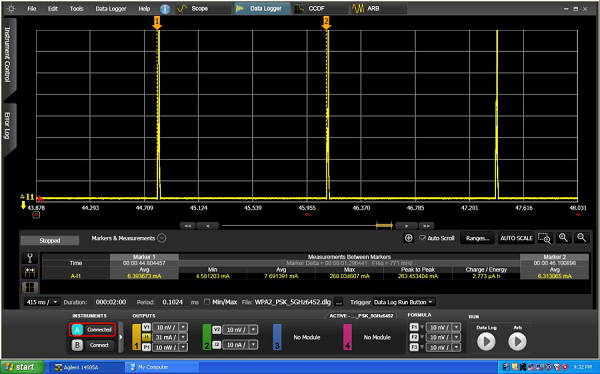Select the zoom-to-region box icon
Viewport: 600px width, 374px height.
tap(544, 238)
